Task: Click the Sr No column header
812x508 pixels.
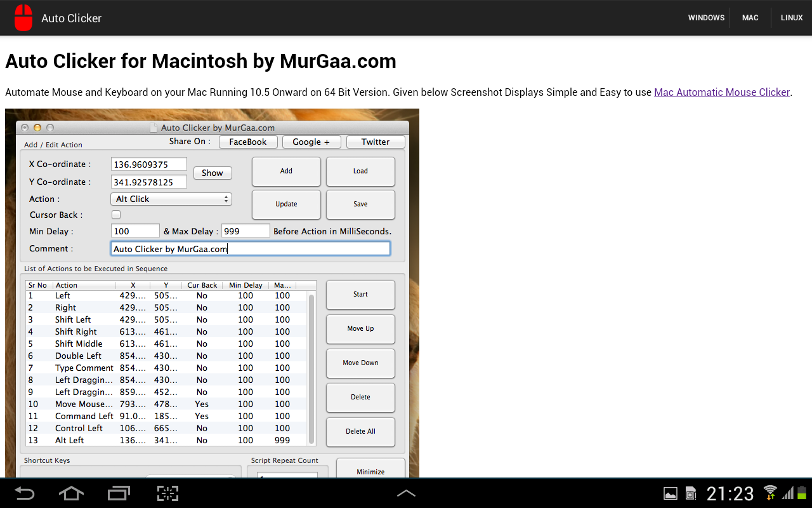Action: pos(38,285)
